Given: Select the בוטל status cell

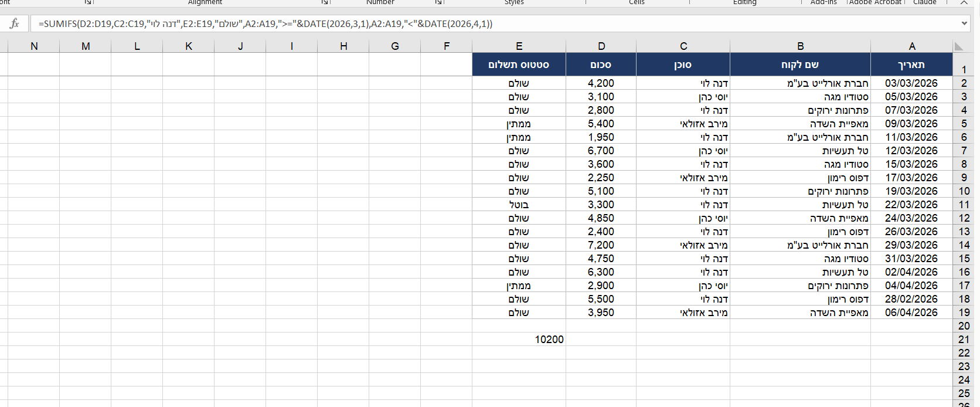Looking at the screenshot, I should pyautogui.click(x=519, y=205).
